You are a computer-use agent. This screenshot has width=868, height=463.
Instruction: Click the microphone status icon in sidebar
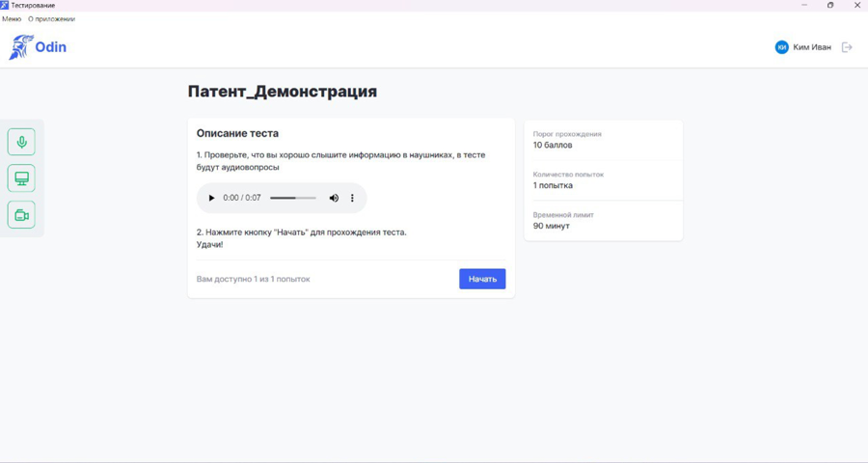[x=21, y=142]
